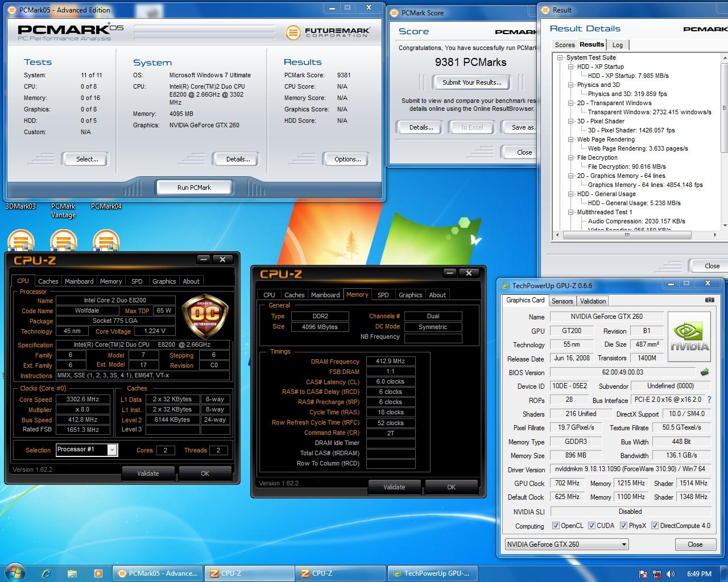The image size is (728, 582).
Task: Collapse the File Decryption node
Action: (571, 157)
